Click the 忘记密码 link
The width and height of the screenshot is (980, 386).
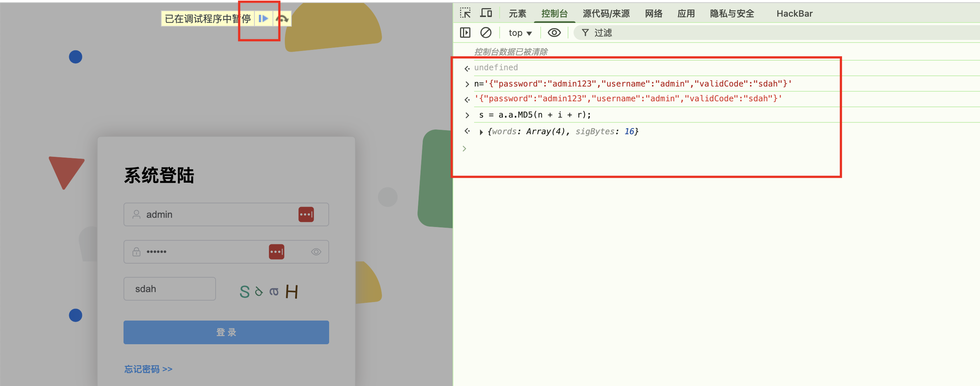click(148, 369)
